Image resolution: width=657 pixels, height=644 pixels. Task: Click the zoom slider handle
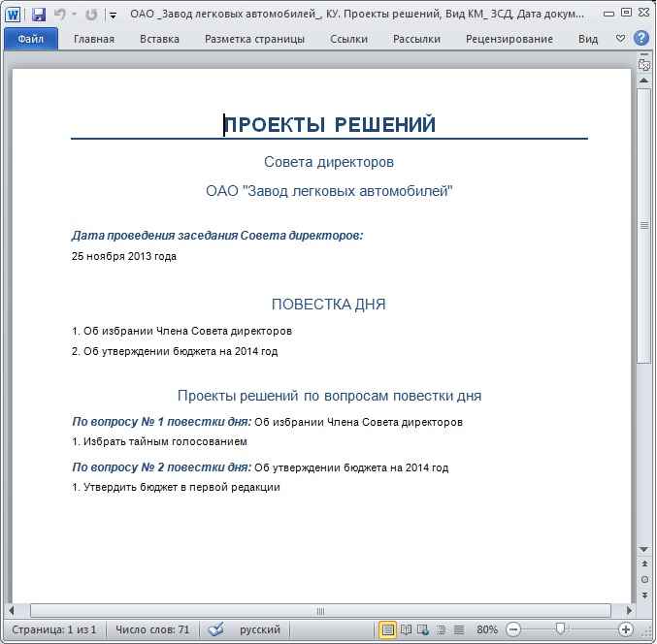click(x=560, y=628)
